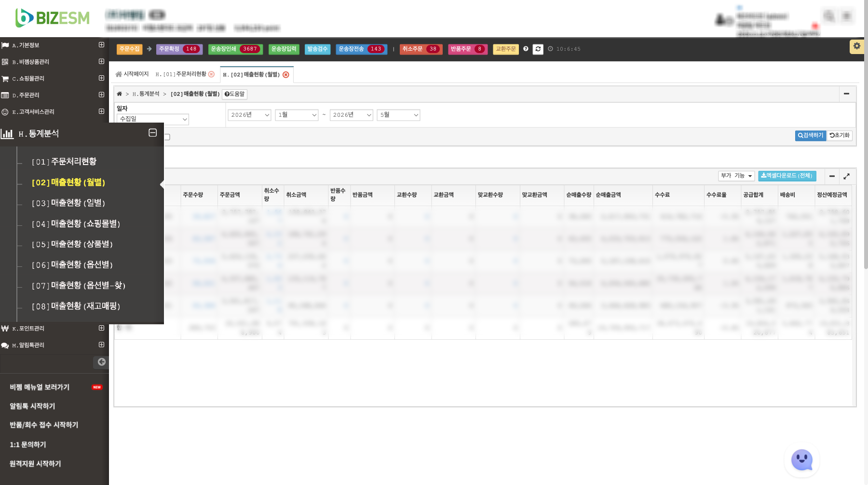Go to the home breadcrumb icon
The height and width of the screenshot is (485, 868).
(x=119, y=94)
